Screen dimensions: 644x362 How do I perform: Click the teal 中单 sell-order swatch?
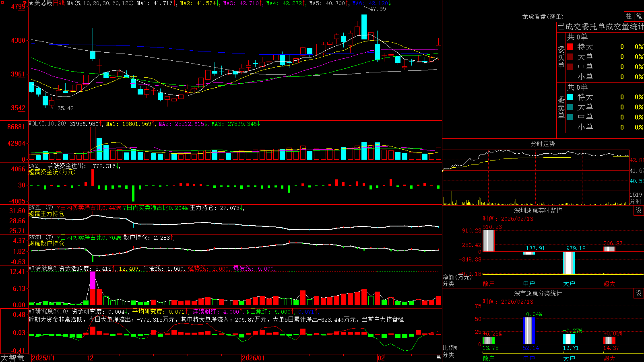click(570, 117)
